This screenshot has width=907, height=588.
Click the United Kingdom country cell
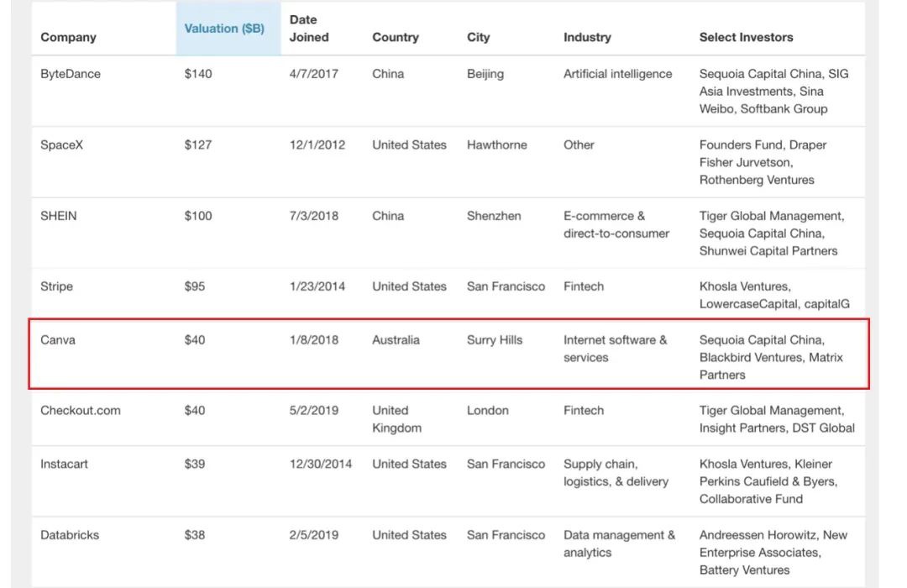coord(396,419)
